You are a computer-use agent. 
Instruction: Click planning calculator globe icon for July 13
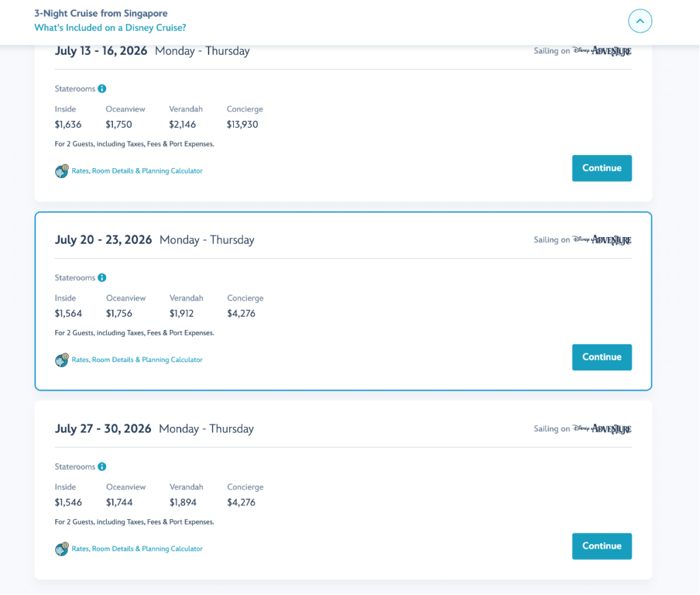tap(62, 171)
